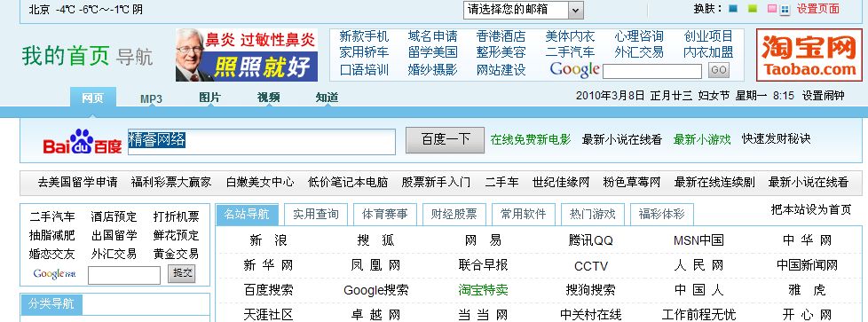Image resolution: width=868 pixels, height=322 pixels.
Task: Click the 北京 weather info text
Action: tap(86, 9)
